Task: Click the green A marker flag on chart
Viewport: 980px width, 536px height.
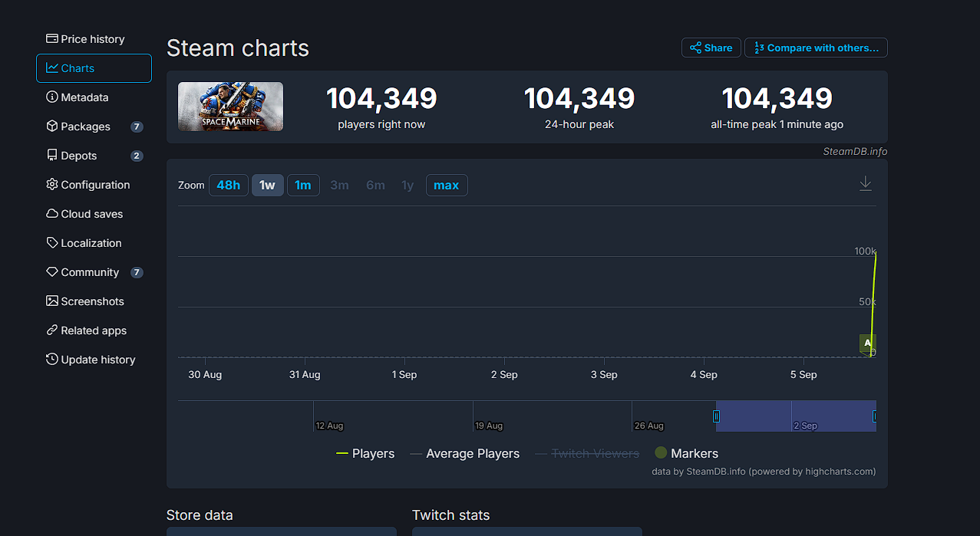Action: 867,344
